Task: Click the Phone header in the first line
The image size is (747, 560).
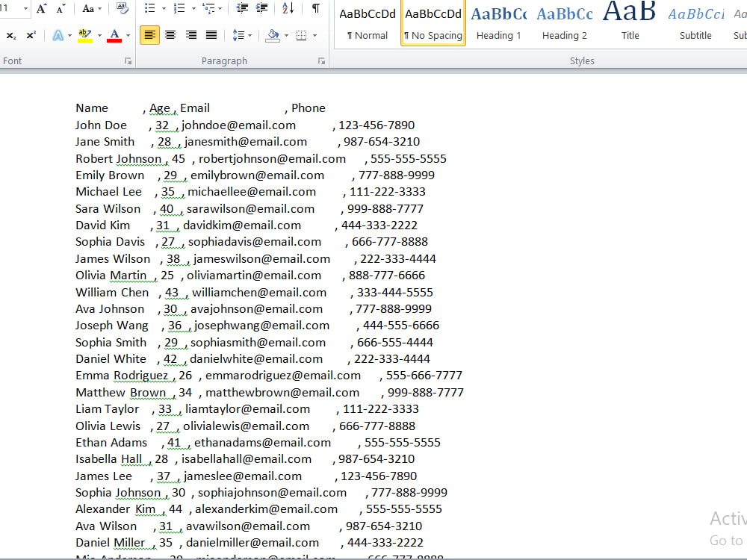Action: tap(309, 108)
